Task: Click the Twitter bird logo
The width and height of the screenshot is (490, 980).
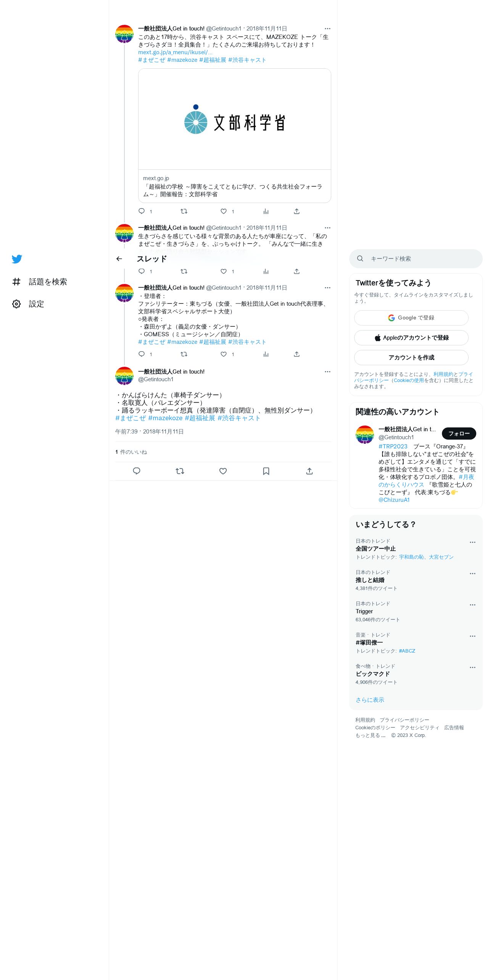Action: tap(17, 259)
